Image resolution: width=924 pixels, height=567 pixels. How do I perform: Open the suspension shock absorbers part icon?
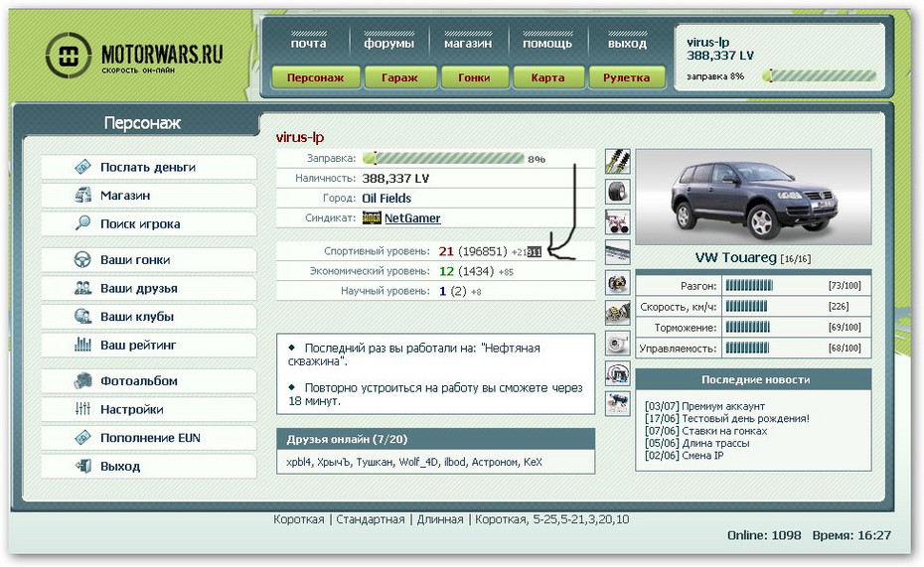coord(618,161)
